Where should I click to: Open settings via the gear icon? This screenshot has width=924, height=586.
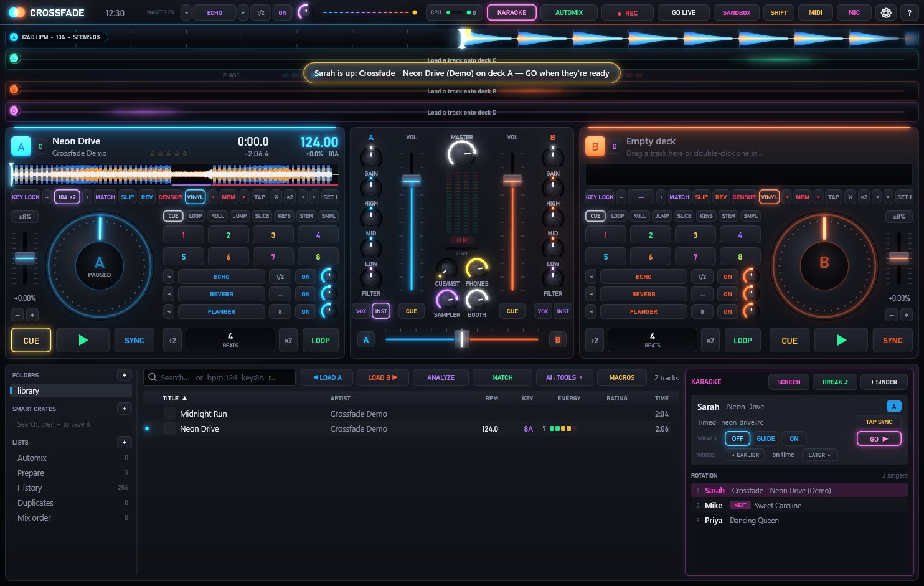click(886, 12)
